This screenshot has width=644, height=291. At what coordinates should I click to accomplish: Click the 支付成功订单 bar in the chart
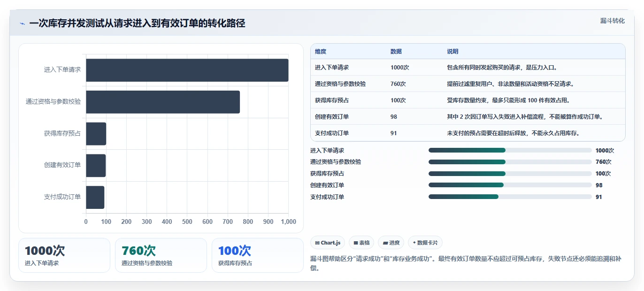point(95,197)
